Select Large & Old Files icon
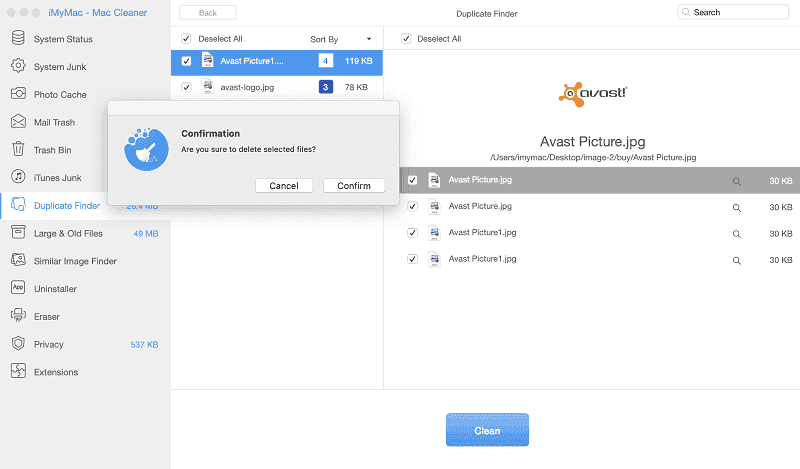Image resolution: width=800 pixels, height=469 pixels. pos(18,232)
